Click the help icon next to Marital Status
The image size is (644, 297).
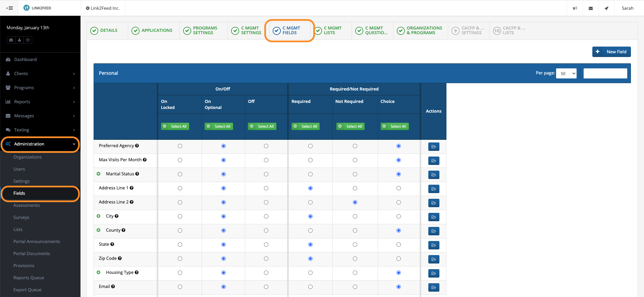137,174
